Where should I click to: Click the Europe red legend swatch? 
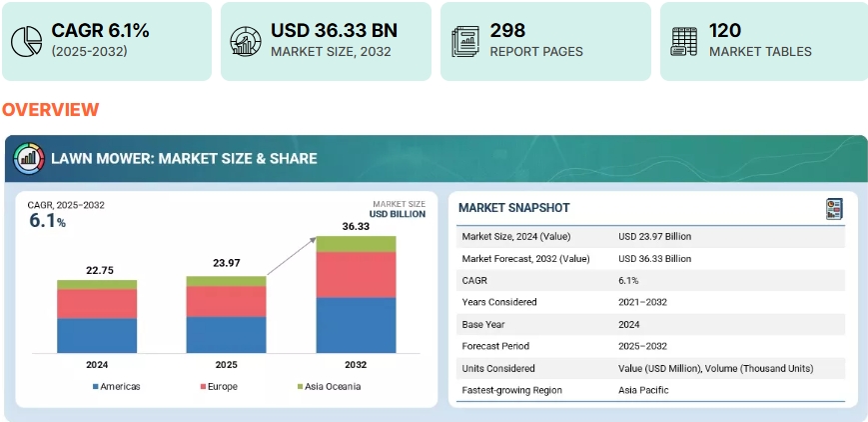point(203,387)
